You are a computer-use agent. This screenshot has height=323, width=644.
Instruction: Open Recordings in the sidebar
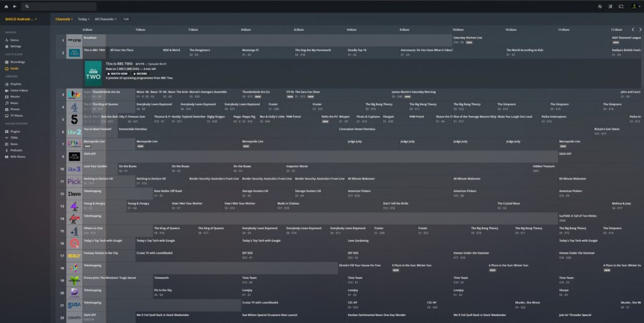[18, 62]
